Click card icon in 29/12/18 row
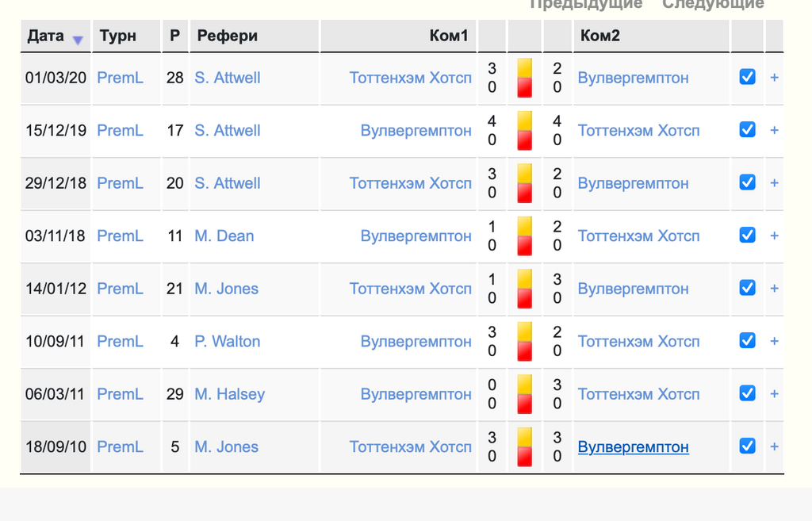This screenshot has width=812, height=521. coord(525,183)
